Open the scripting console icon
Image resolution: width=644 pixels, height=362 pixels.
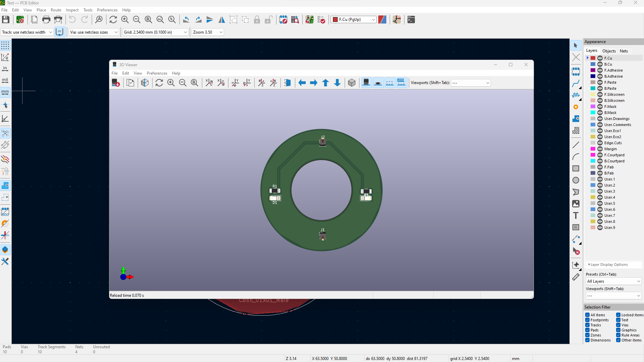point(411,19)
